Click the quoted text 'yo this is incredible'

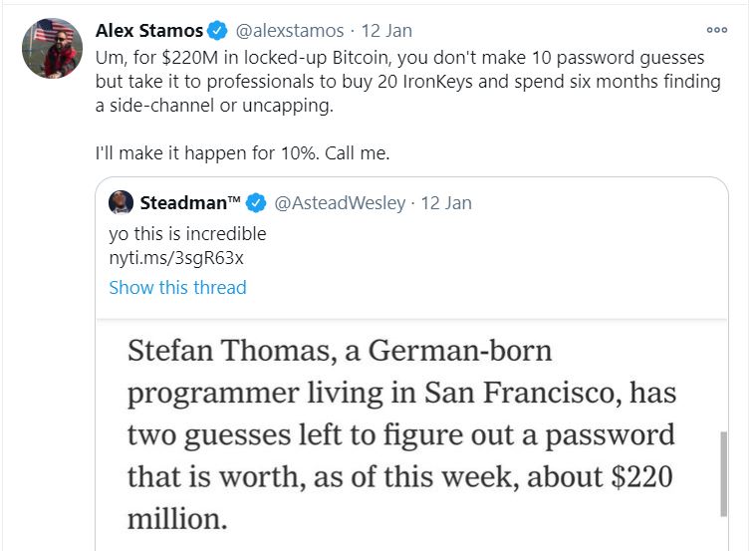187,233
